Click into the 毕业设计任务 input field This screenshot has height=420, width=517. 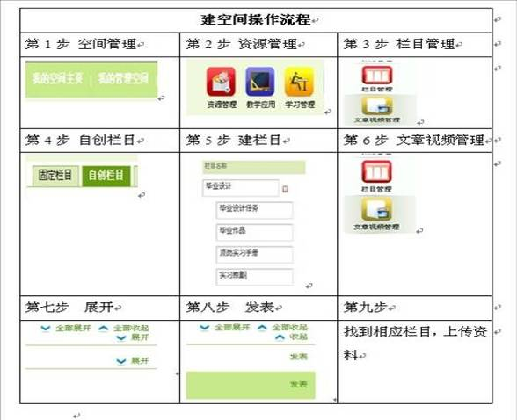click(x=254, y=210)
